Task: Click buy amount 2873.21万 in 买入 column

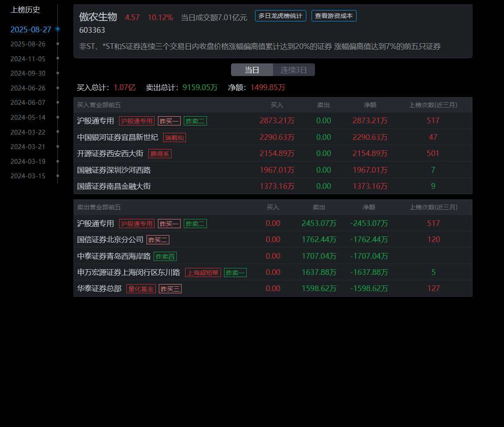Action: pos(277,121)
